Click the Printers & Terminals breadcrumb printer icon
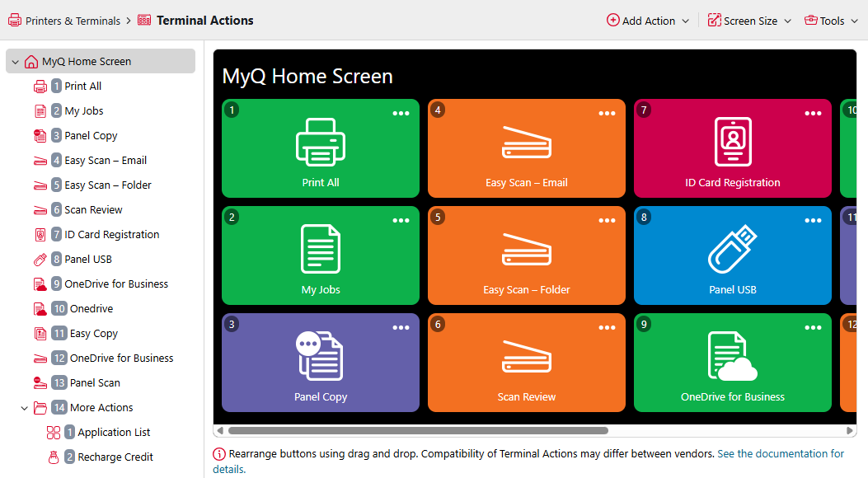Image resolution: width=868 pixels, height=478 pixels. coord(15,21)
